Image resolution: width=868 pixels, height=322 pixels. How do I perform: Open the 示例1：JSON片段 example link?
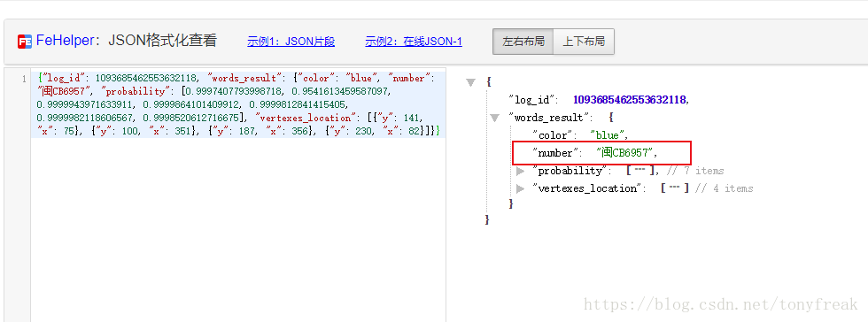[291, 42]
